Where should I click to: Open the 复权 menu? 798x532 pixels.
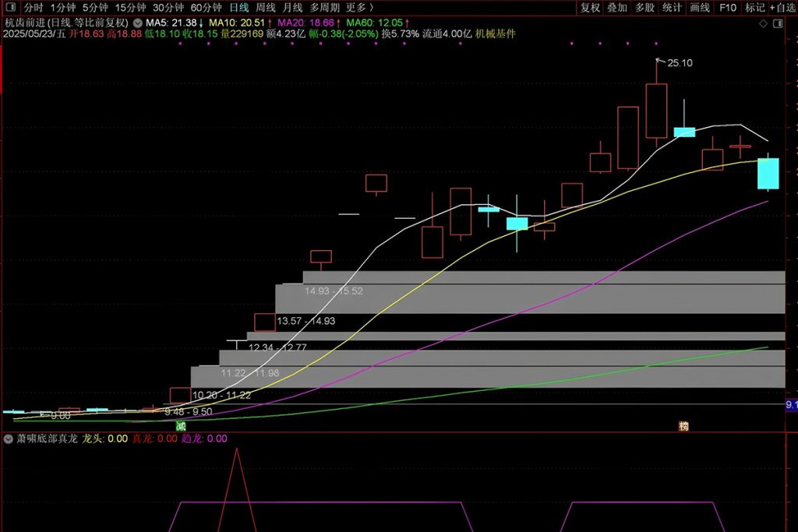point(591,8)
